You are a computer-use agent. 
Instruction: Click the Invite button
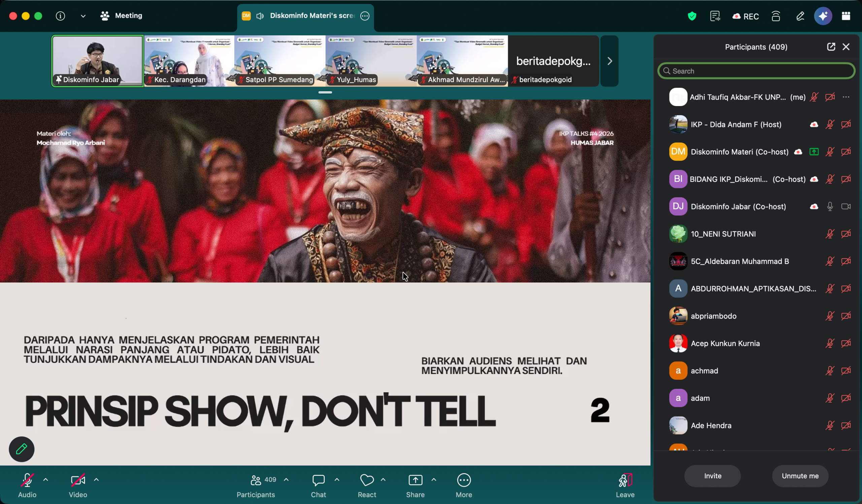pos(712,476)
